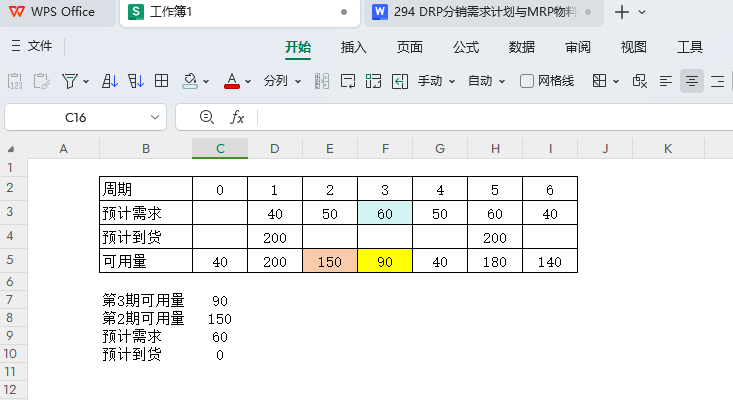
Task: Click the filter funnel icon
Action: point(70,81)
